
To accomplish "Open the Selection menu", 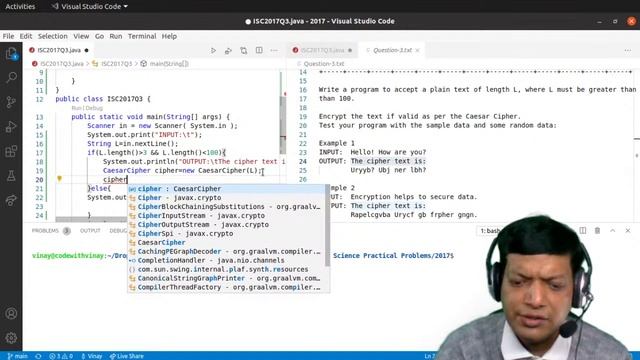I will (53, 36).
